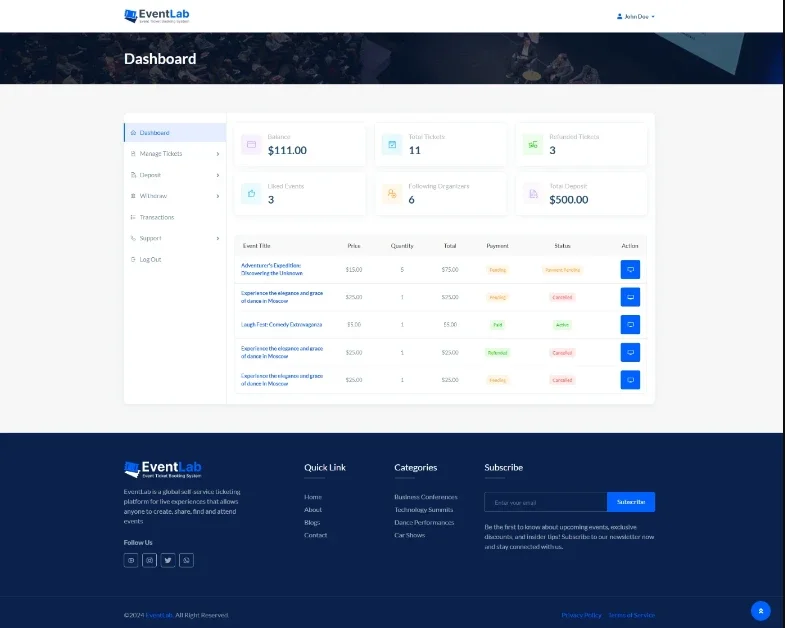785x628 pixels.
Task: Open the Home quick link
Action: [x=313, y=497]
